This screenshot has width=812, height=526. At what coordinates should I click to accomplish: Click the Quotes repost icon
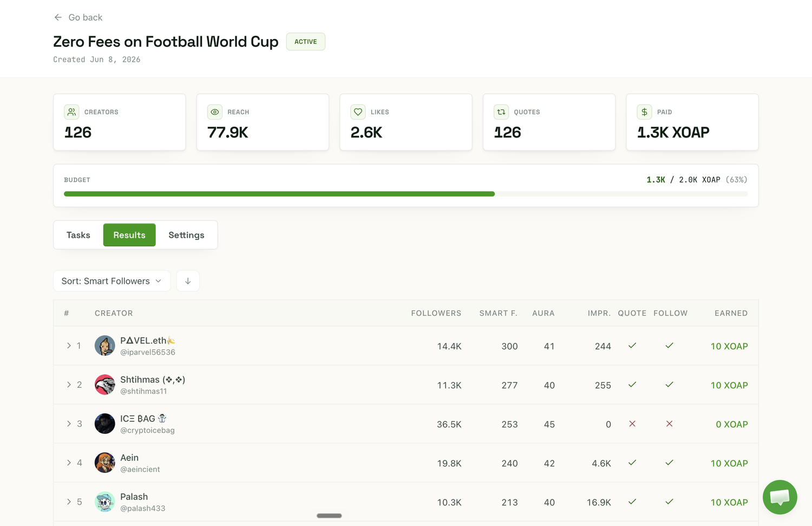pos(501,112)
